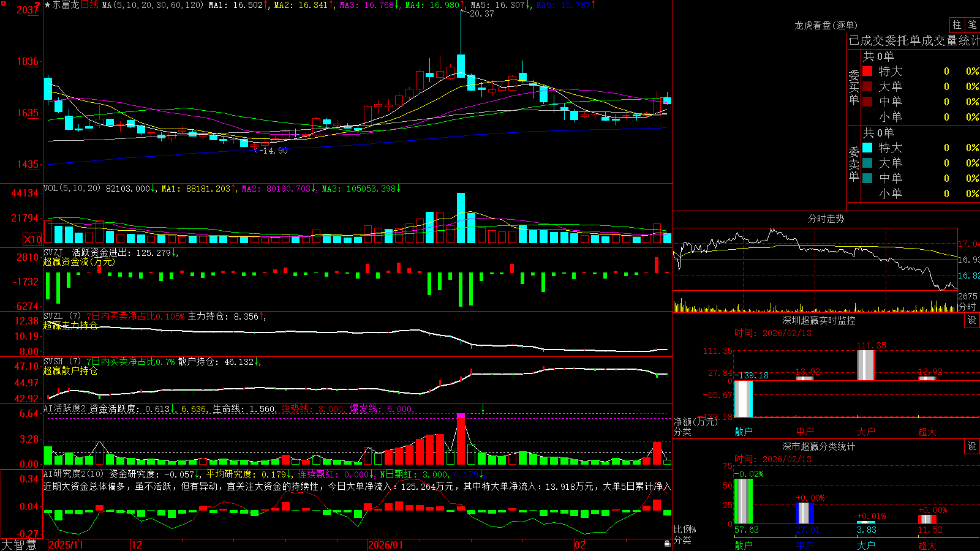Click the magenta AI活跃度 peak bar marker
Screen dimensions: 980x551
(461, 416)
